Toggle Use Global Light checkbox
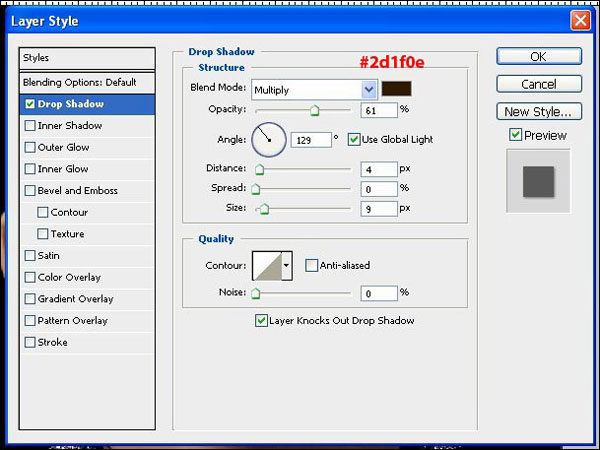This screenshot has width=600, height=450. tap(354, 139)
